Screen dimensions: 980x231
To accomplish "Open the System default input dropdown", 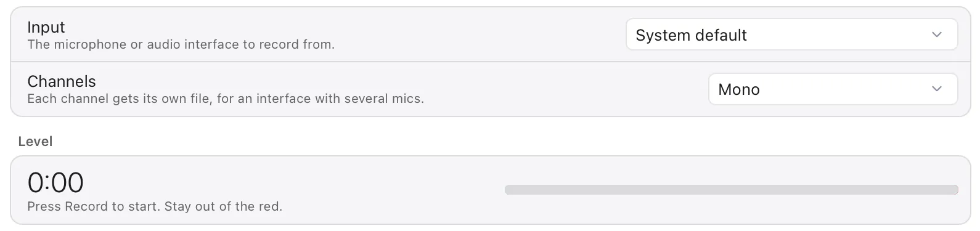I will coord(791,34).
